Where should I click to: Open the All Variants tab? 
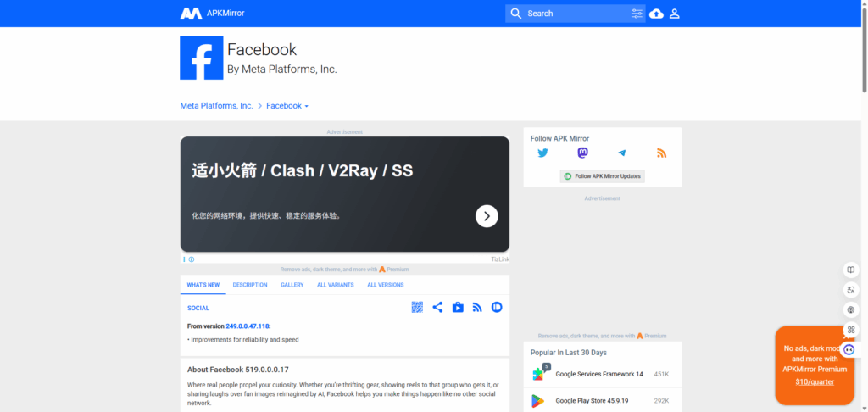coord(336,285)
